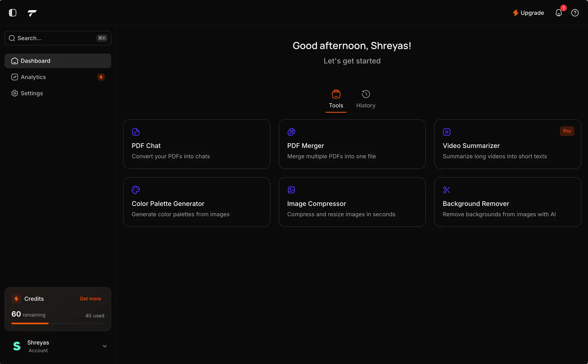Click the app logo in the top bar
588x364 pixels.
point(32,13)
